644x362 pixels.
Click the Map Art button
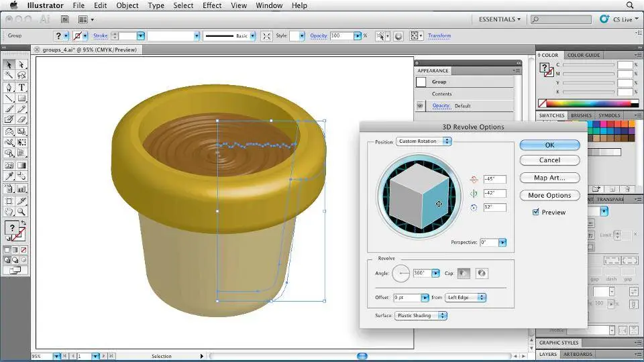pyautogui.click(x=549, y=178)
